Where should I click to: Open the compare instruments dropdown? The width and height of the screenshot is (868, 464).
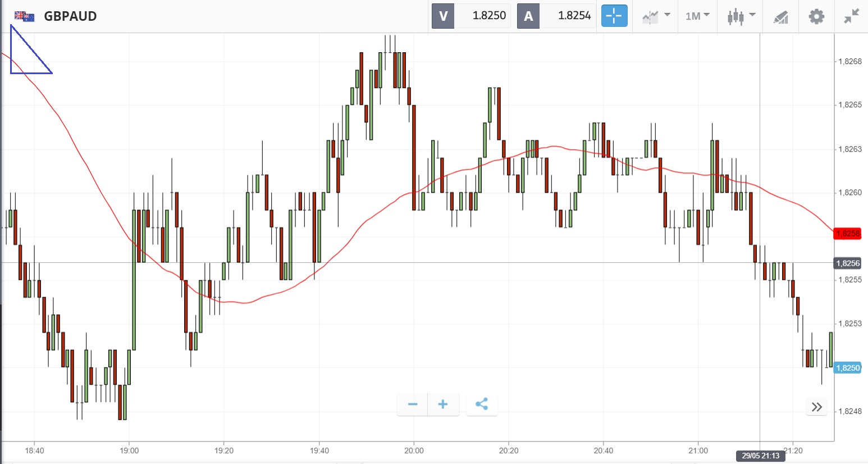[656, 16]
